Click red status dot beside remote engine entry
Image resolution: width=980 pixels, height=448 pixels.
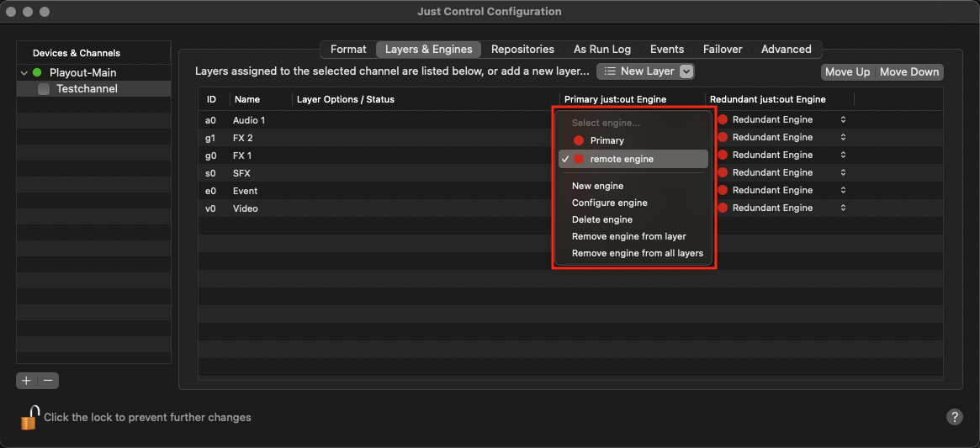coord(579,160)
